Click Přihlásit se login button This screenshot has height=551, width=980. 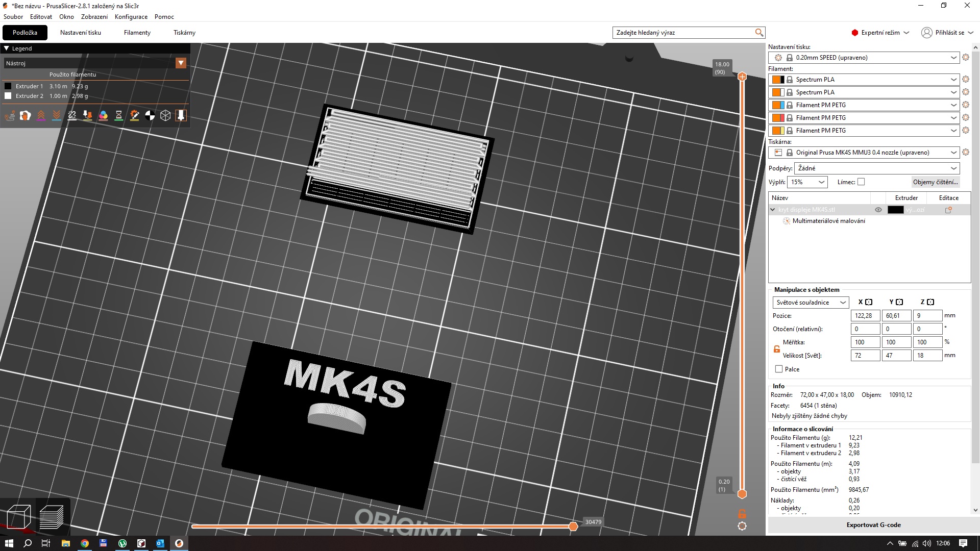[947, 33]
